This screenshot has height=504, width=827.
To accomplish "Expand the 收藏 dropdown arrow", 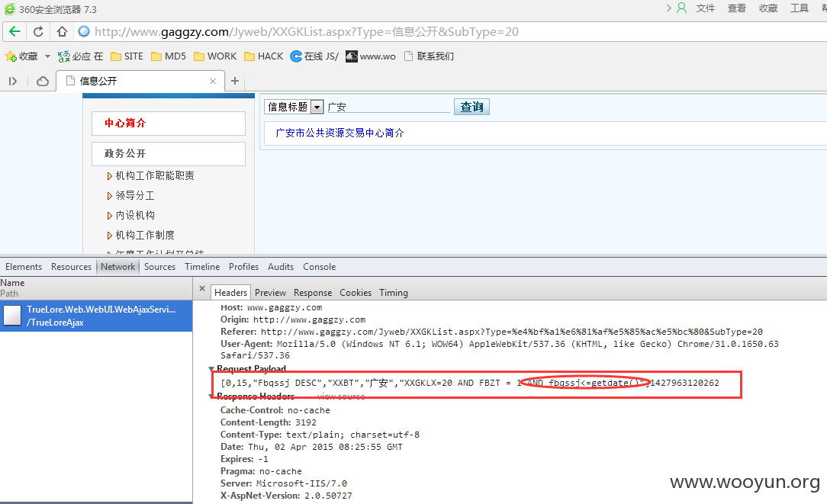I will (47, 56).
